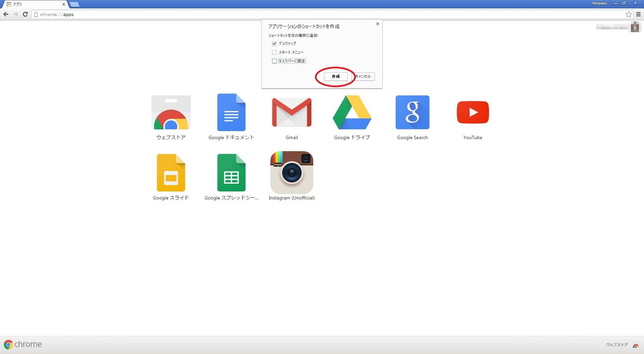Click the browser forward arrow
This screenshot has width=644, height=354.
[x=15, y=14]
